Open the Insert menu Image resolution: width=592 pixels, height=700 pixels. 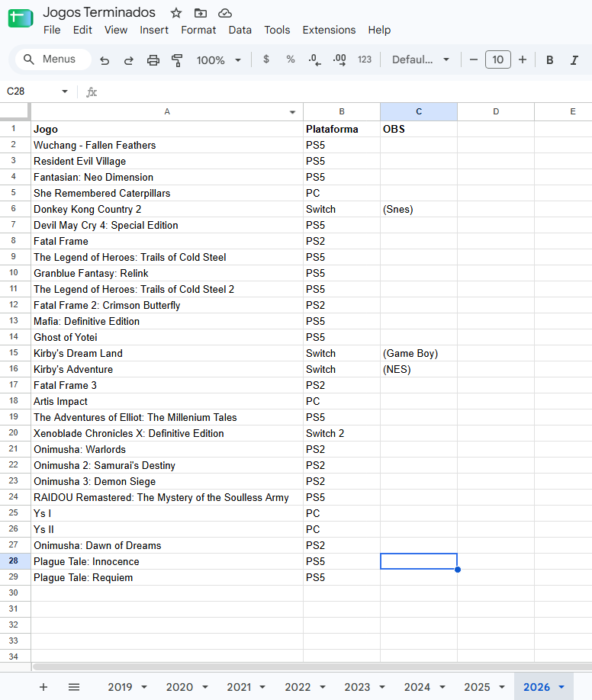pyautogui.click(x=154, y=30)
